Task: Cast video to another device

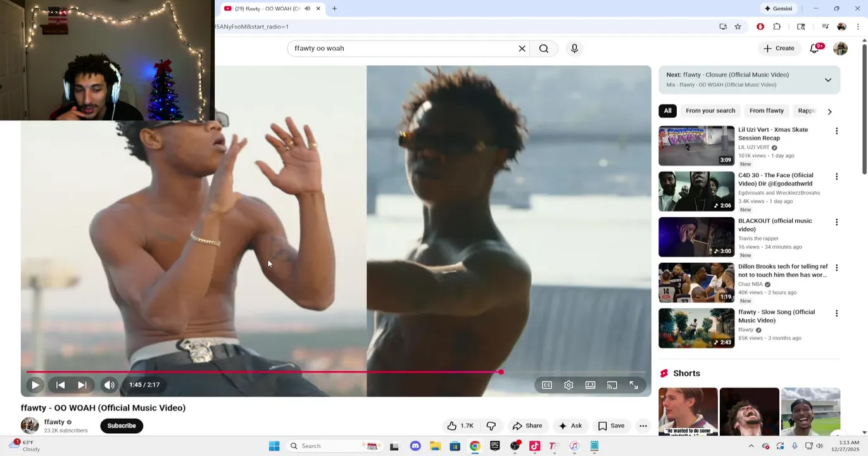Action: click(612, 385)
